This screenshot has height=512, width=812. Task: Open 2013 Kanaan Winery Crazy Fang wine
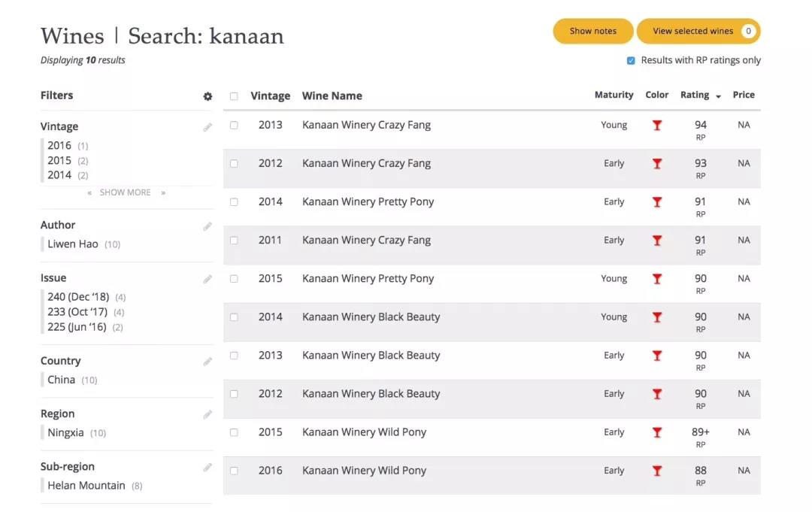(366, 126)
